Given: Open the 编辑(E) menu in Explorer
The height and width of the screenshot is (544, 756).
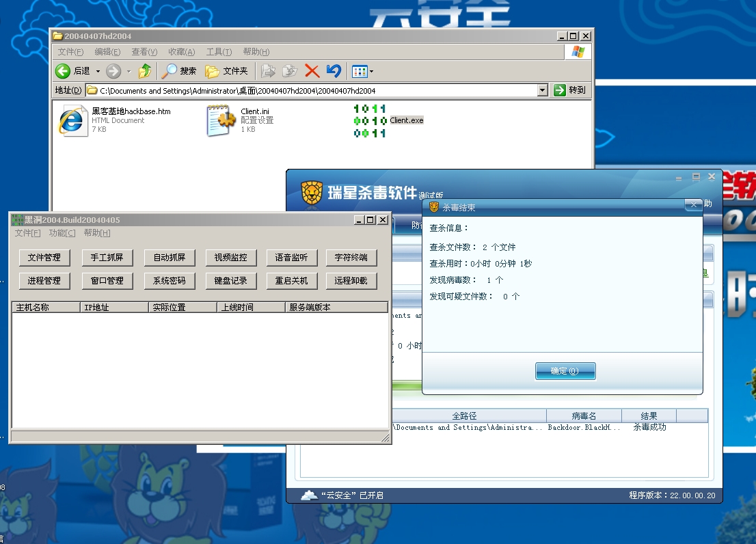Looking at the screenshot, I should [107, 51].
